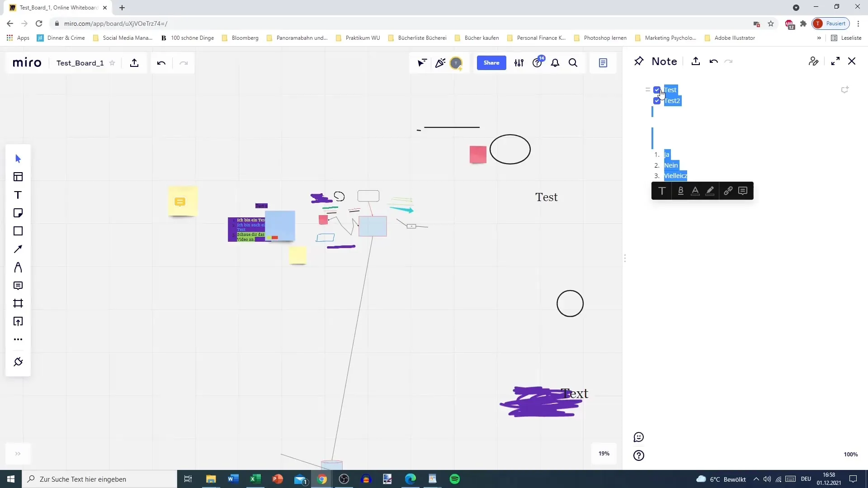The height and width of the screenshot is (488, 868).
Task: Add comment icon beside Test line
Action: (844, 90)
